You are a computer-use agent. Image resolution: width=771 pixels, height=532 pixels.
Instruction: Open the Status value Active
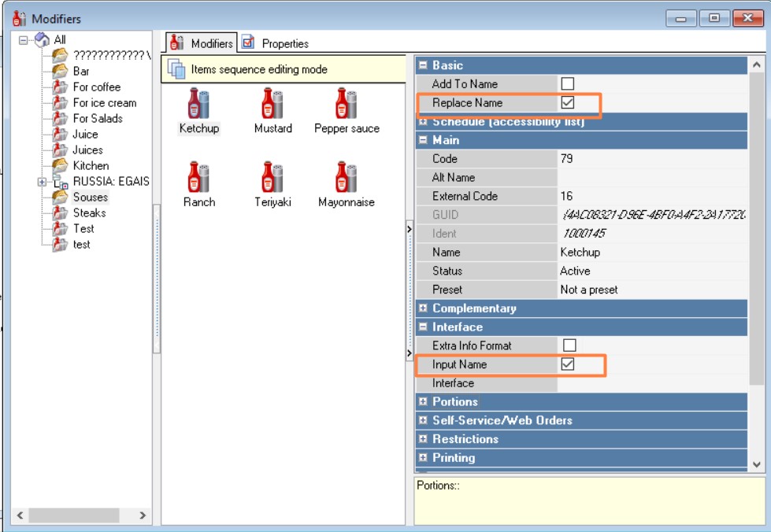coord(652,271)
